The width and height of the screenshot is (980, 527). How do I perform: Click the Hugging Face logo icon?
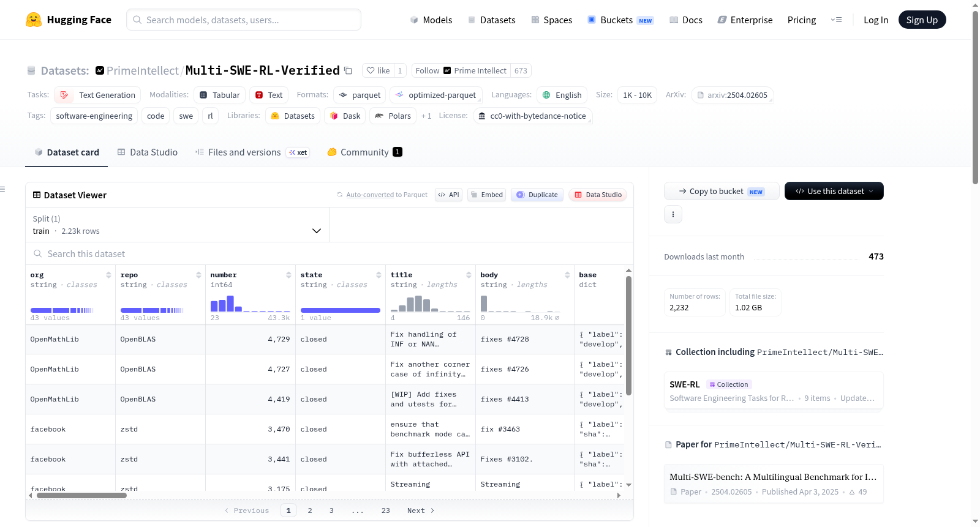(x=34, y=20)
